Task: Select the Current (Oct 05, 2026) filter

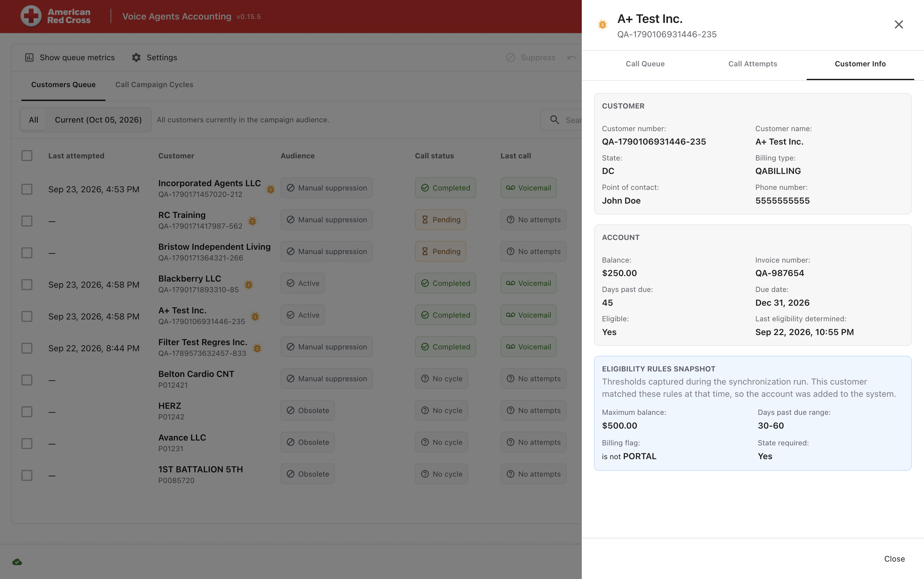Action: [x=98, y=120]
